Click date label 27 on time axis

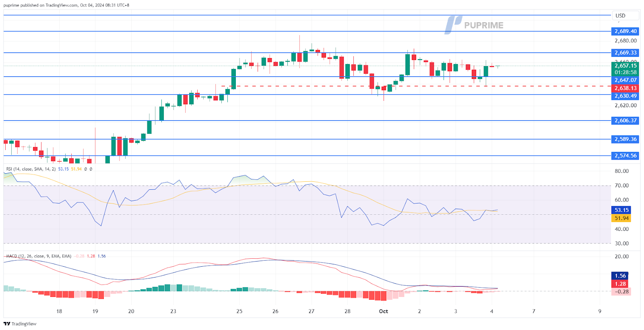pyautogui.click(x=312, y=311)
